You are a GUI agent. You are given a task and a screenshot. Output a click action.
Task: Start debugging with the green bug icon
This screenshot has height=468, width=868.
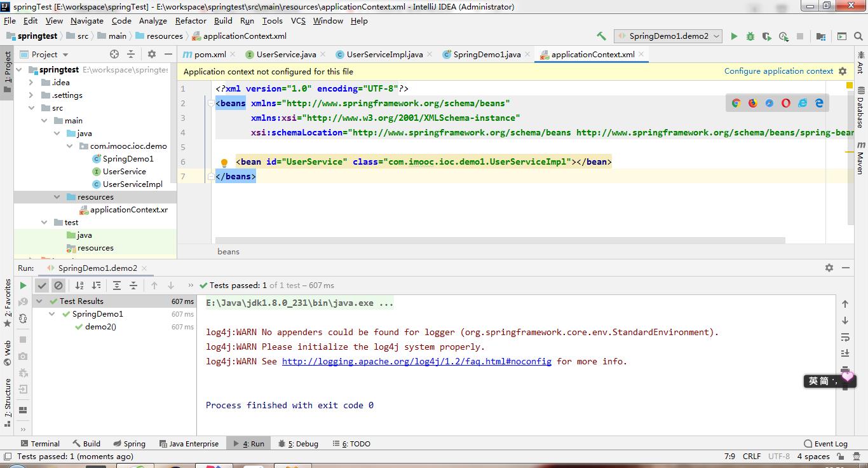750,36
